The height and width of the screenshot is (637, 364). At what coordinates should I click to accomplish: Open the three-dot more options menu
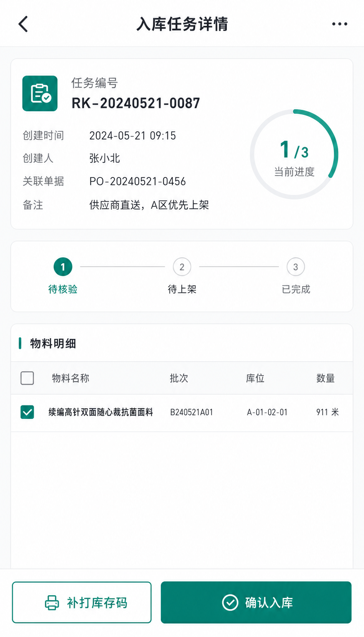click(339, 24)
